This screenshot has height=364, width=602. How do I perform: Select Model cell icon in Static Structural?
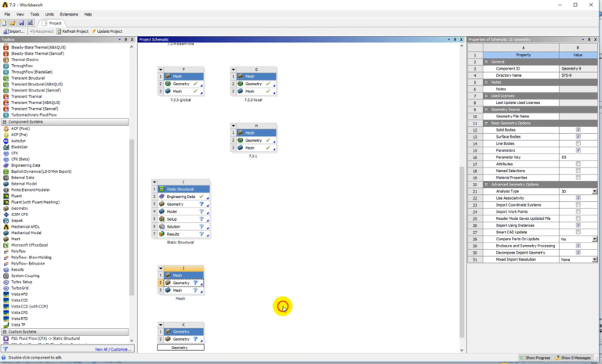point(161,211)
